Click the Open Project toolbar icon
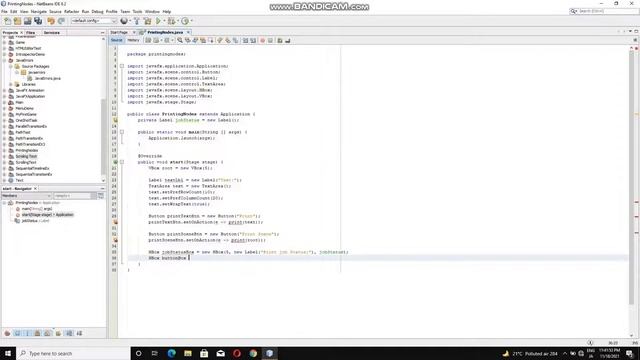The width and height of the screenshot is (640, 360). (27, 21)
